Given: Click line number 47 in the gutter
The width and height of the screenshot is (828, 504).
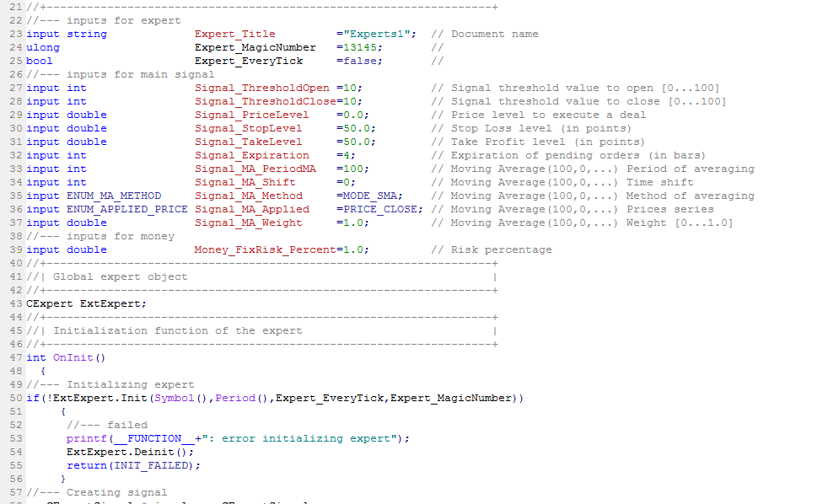Looking at the screenshot, I should point(16,358).
